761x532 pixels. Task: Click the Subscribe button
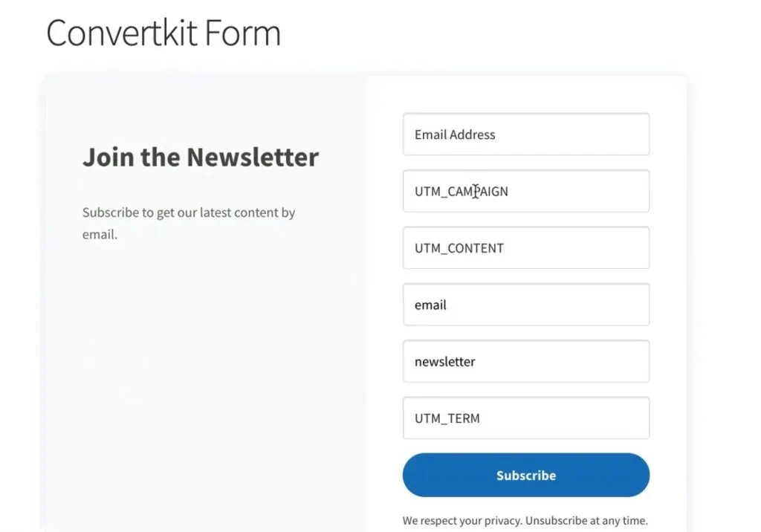coord(525,475)
